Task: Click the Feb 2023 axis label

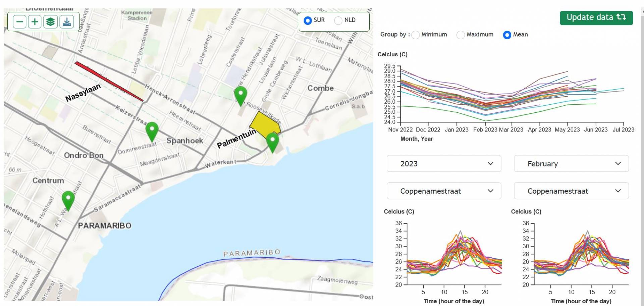Action: [x=485, y=130]
